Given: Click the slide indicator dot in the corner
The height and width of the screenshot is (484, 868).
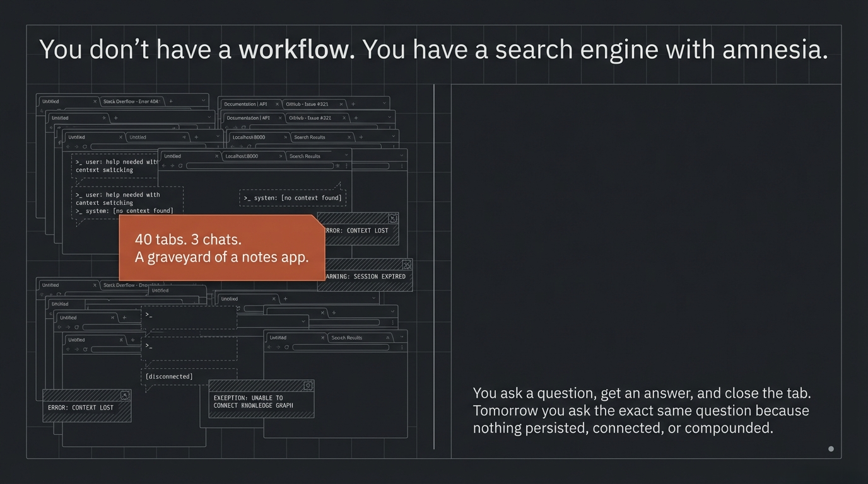Looking at the screenshot, I should [x=831, y=449].
